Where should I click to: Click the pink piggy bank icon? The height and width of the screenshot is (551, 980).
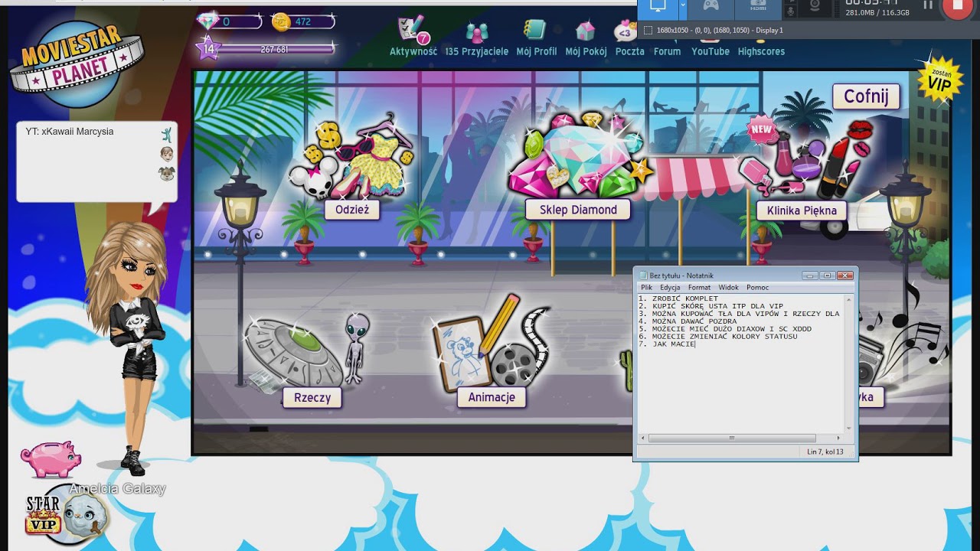51,458
